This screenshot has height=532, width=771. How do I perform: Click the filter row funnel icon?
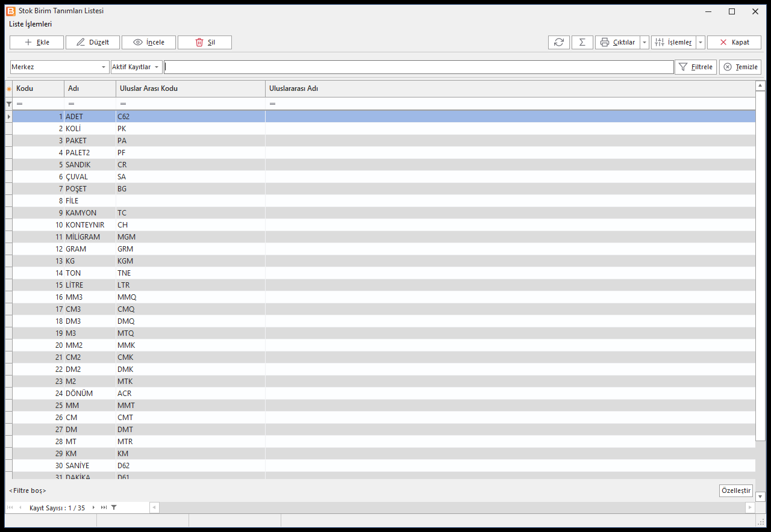click(x=9, y=104)
